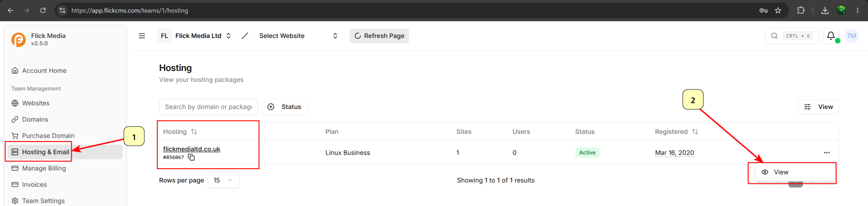The height and width of the screenshot is (206, 868).
Task: Open flickmedialtd.co.uk hosting link
Action: pos(192,149)
